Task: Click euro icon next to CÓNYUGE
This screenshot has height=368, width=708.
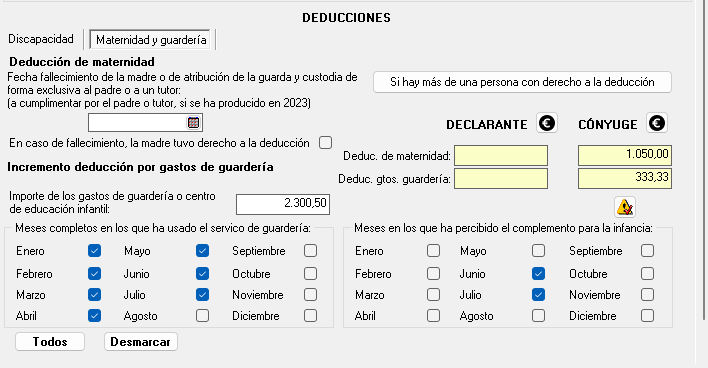Action: click(657, 123)
